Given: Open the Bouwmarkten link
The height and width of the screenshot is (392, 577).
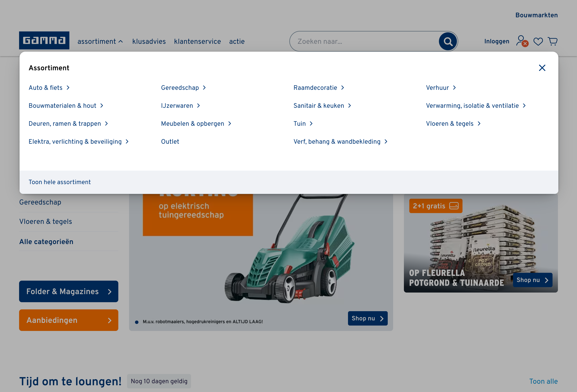Looking at the screenshot, I should pyautogui.click(x=536, y=15).
